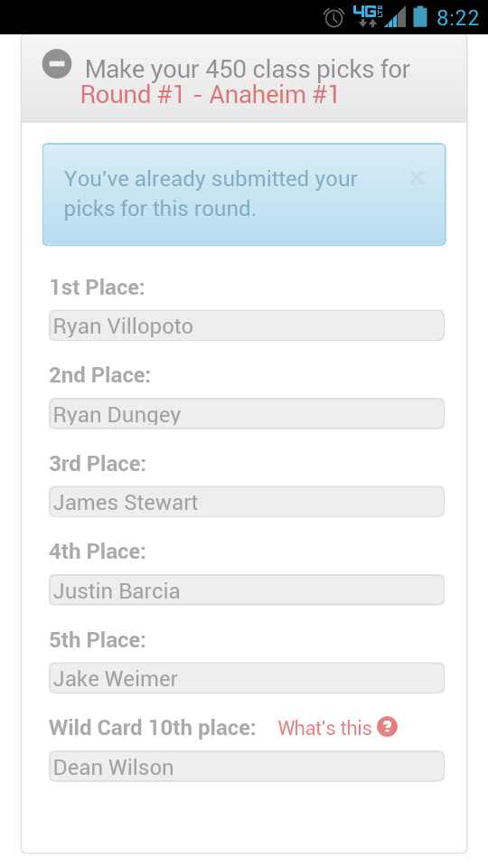Screen dimensions: 488x868
Task: Click the Make your 450 class picks header
Action: [x=248, y=70]
